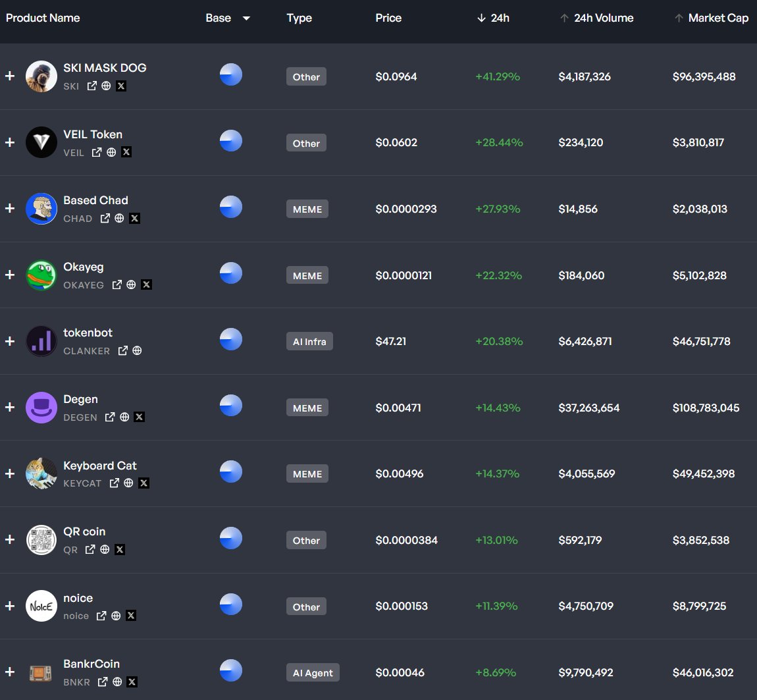Open DEGEN external link icon
The image size is (757, 700).
coord(109,417)
